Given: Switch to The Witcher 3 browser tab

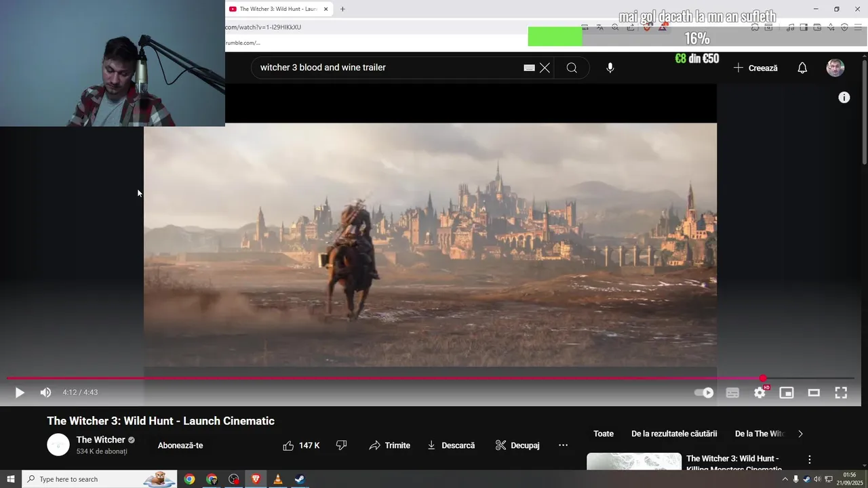Looking at the screenshot, I should pos(278,9).
